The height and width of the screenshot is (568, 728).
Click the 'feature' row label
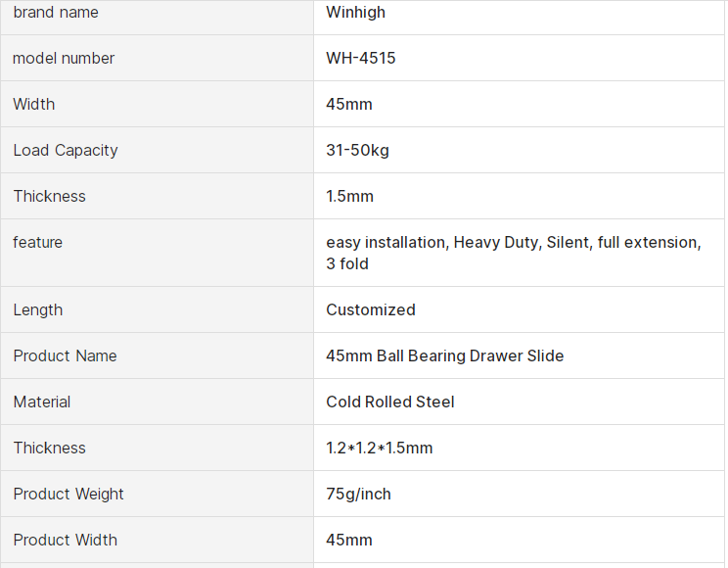[x=37, y=243]
